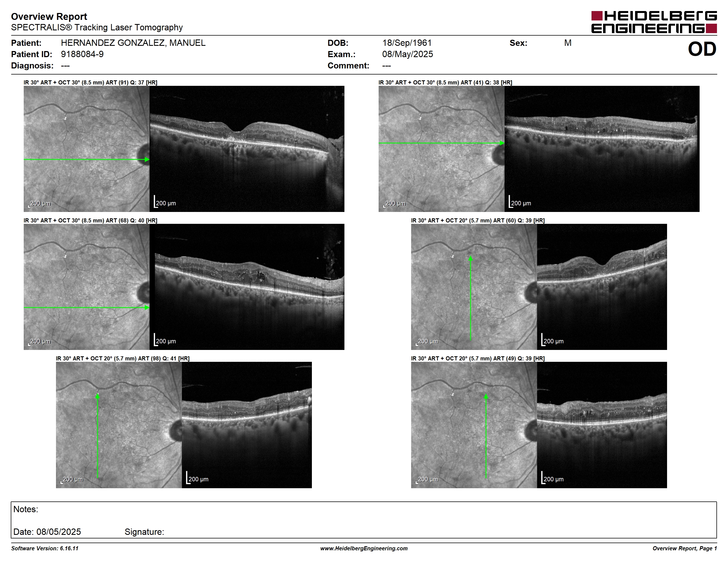728x563 pixels.
Task: Click 200 µm scale bar in ART (91) OCT
Action: click(165, 202)
